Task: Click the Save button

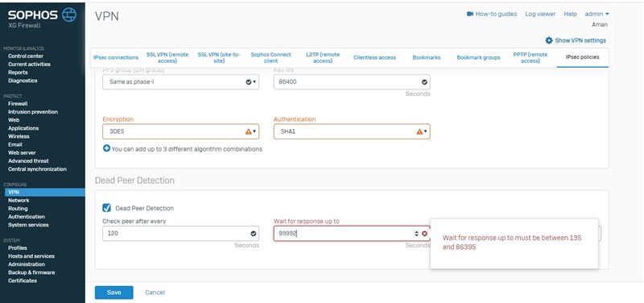Action: (x=114, y=293)
